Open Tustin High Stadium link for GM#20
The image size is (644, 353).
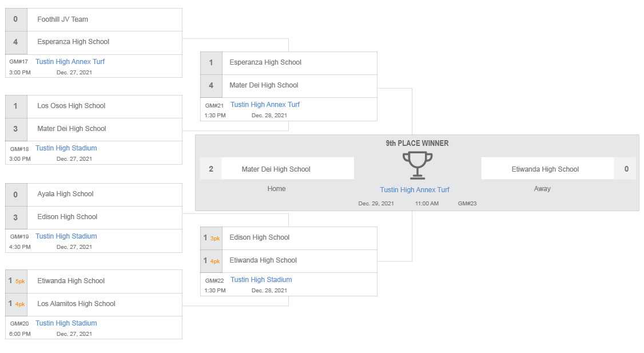tap(66, 323)
